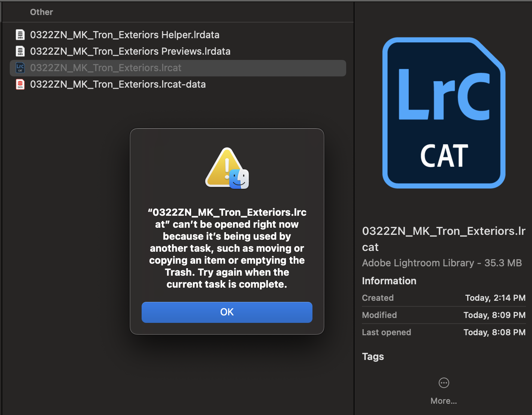Open the ellipsis More options circle icon

(444, 383)
